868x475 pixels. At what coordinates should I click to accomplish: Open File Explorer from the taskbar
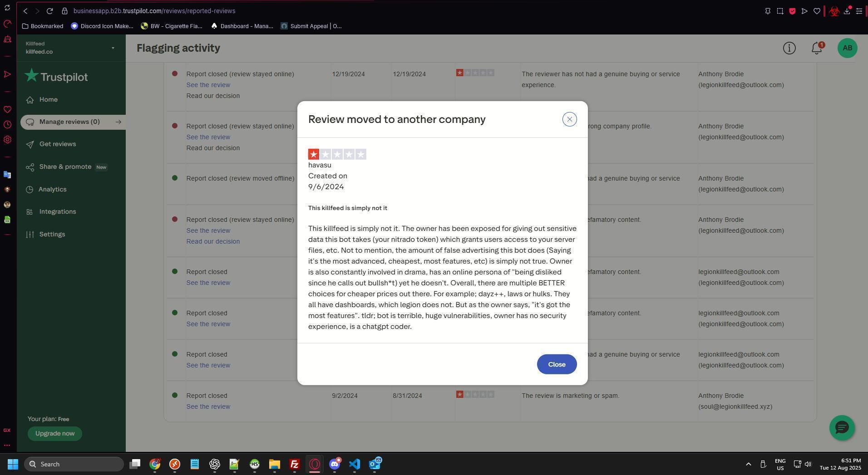click(x=275, y=464)
